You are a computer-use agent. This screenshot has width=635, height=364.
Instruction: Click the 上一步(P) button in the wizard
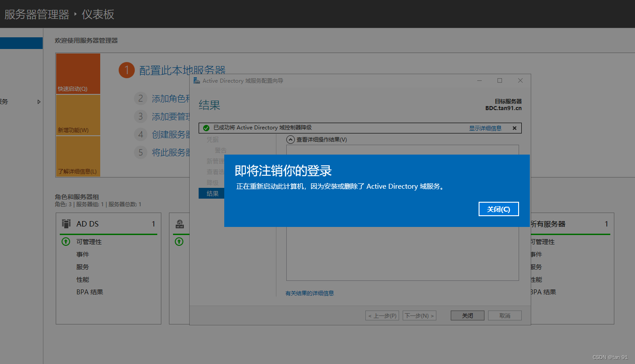[382, 315]
